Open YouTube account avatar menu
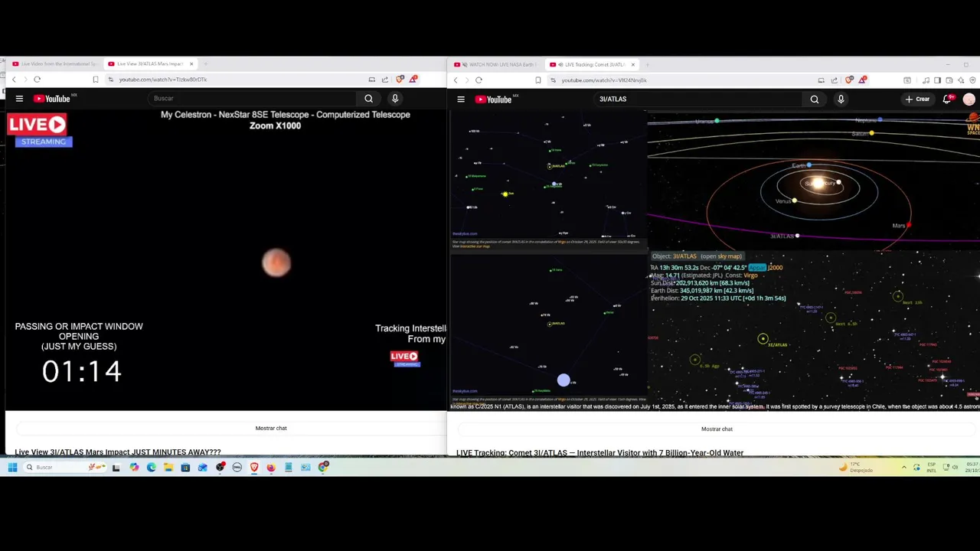Viewport: 980px width, 551px height. pos(969,99)
